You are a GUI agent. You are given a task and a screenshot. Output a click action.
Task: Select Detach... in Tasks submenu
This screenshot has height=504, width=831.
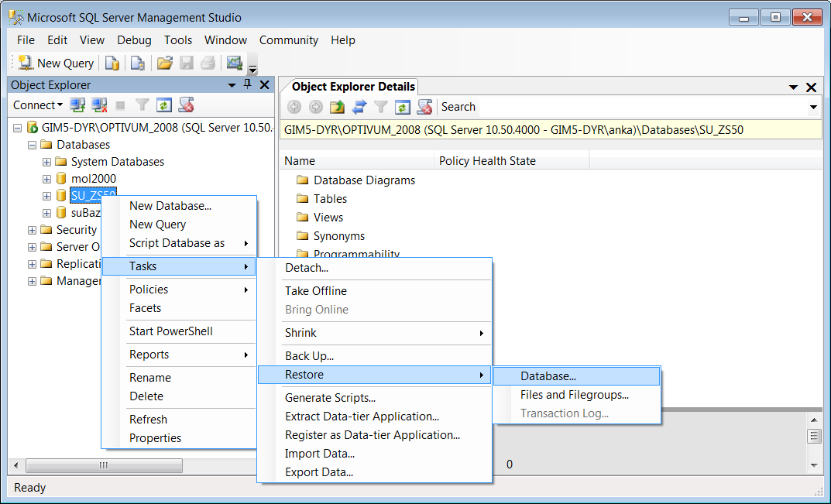(375, 268)
